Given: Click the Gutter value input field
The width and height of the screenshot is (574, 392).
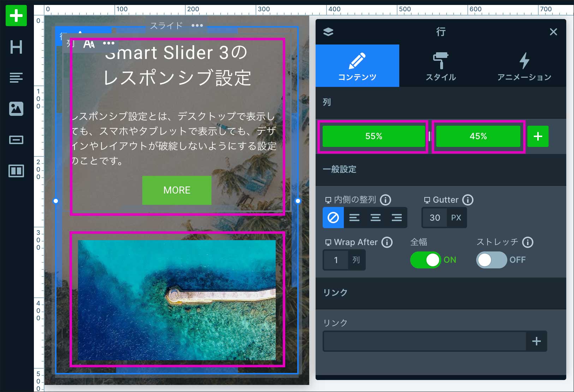Looking at the screenshot, I should pos(435,218).
